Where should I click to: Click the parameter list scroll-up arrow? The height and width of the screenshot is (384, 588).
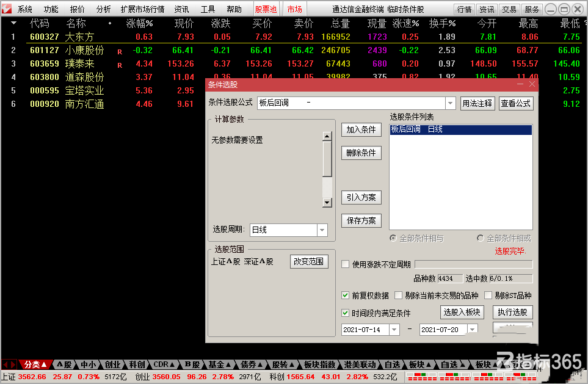pyautogui.click(x=327, y=136)
